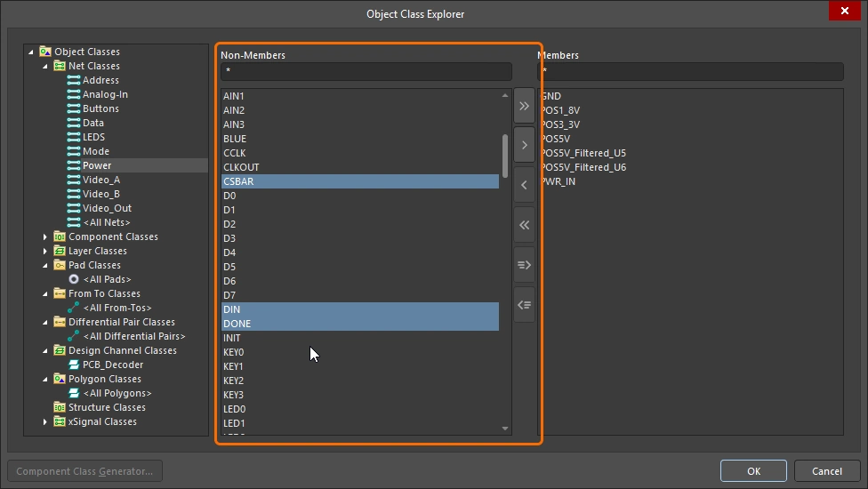The width and height of the screenshot is (868, 489).
Task: Click the Non-Members list scrollbar thumb
Action: click(505, 156)
